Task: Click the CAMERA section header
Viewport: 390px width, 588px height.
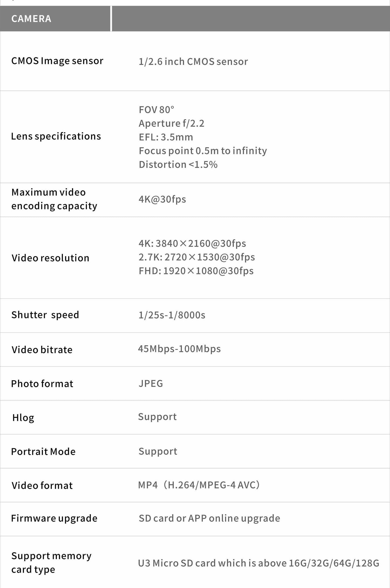Action: 31,19
